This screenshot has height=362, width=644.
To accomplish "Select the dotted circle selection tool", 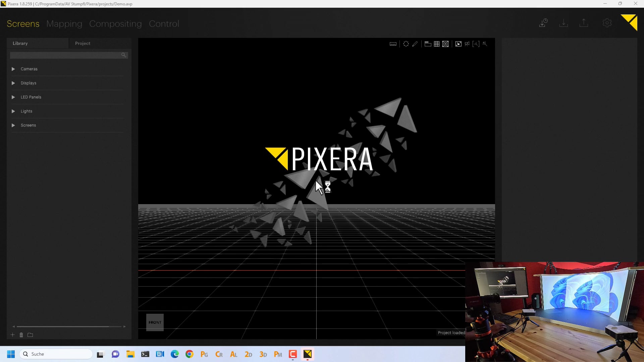I will pos(406,44).
